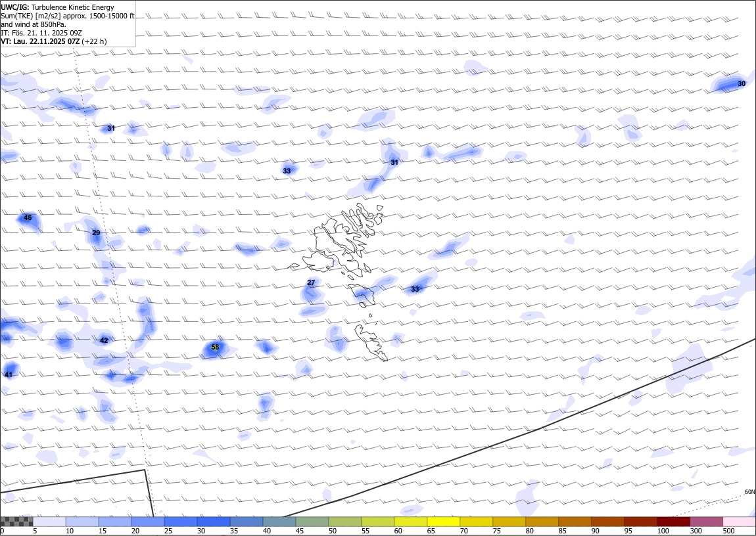The height and width of the screenshot is (536, 756).
Task: Click the legend scale number 300
Action: (696, 531)
